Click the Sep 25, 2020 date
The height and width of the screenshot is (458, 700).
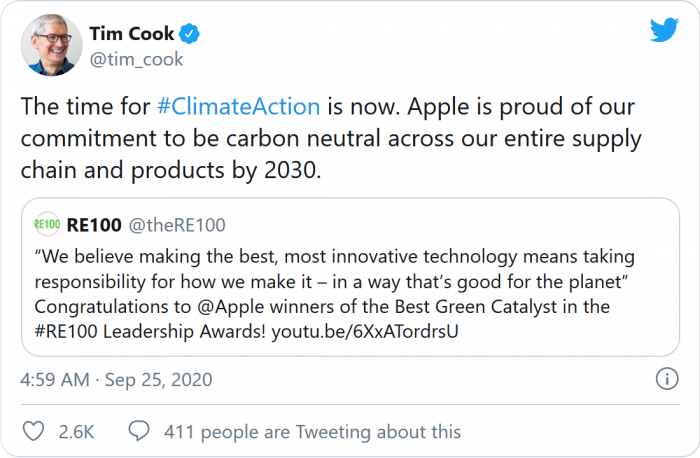[x=156, y=380]
